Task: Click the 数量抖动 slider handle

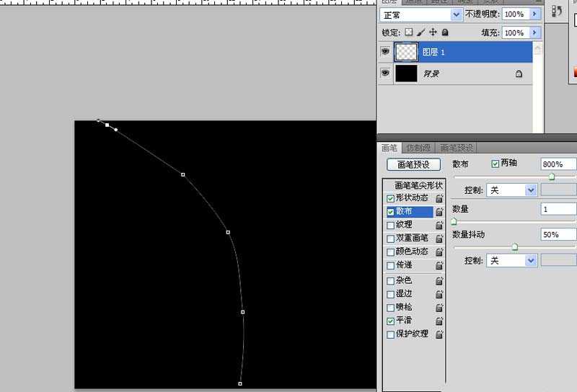Action: tap(514, 246)
